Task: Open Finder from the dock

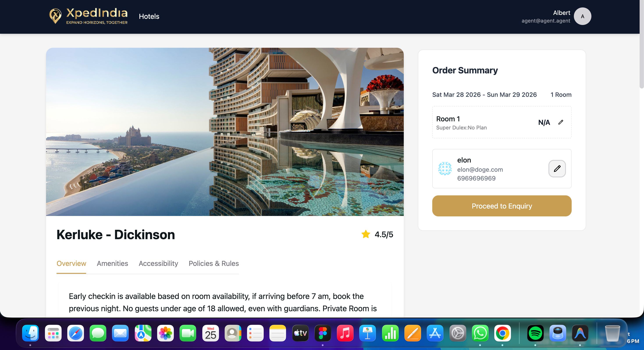Action: [x=30, y=333]
